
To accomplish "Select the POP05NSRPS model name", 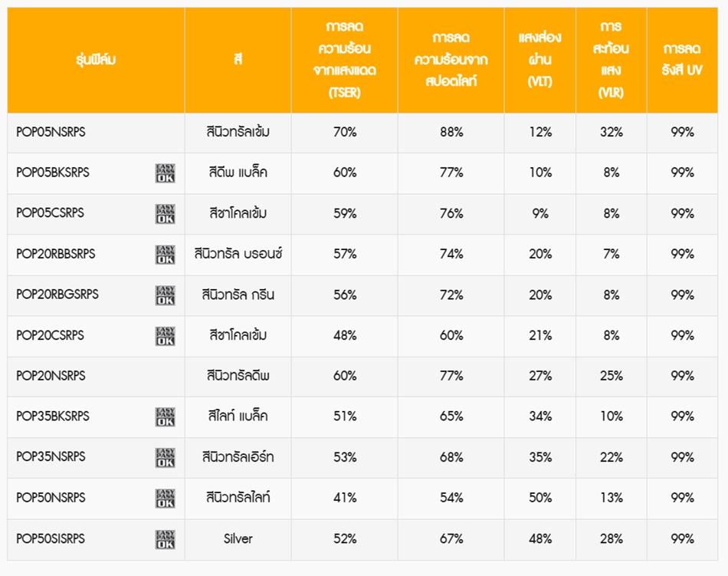I will [x=51, y=132].
